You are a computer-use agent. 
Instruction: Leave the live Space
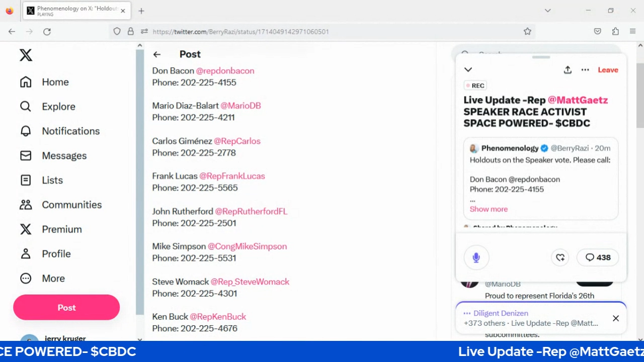point(608,70)
